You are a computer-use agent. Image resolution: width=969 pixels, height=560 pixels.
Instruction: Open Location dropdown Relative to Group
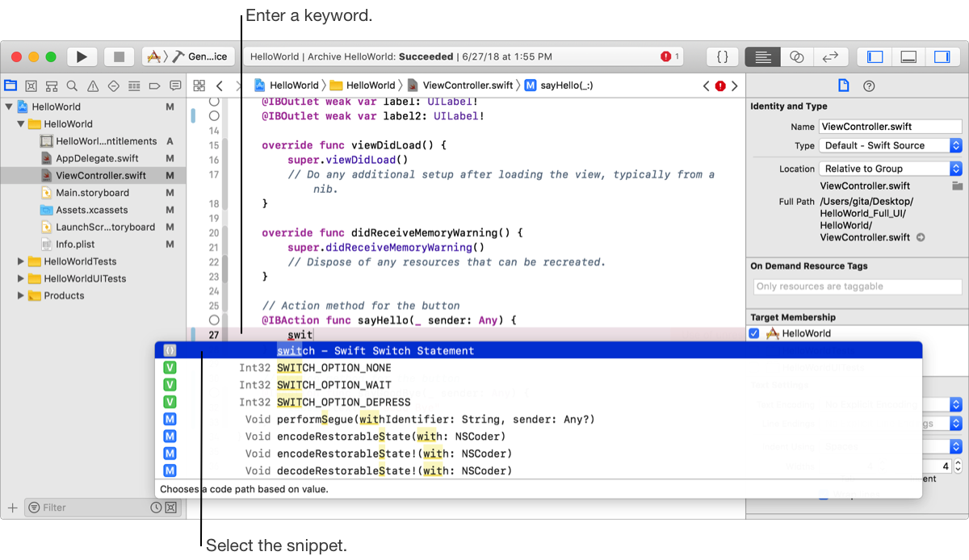(891, 169)
